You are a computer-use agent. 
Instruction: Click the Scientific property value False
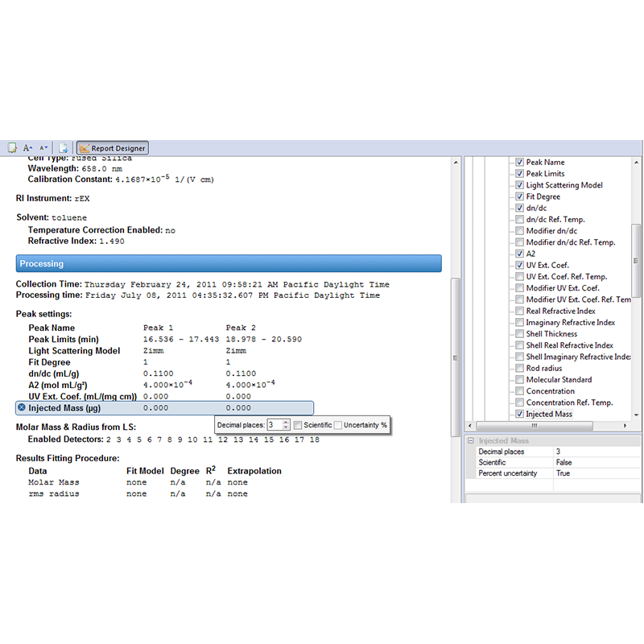pos(564,462)
